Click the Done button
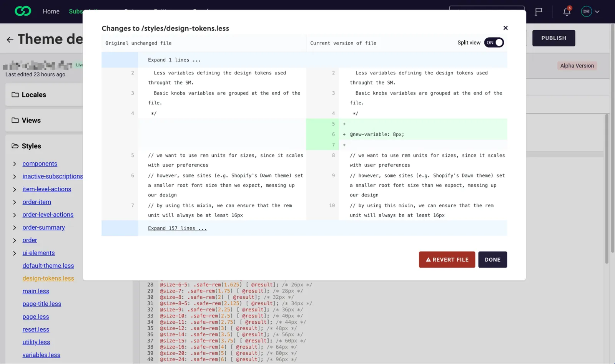615x364 pixels. pos(492,260)
